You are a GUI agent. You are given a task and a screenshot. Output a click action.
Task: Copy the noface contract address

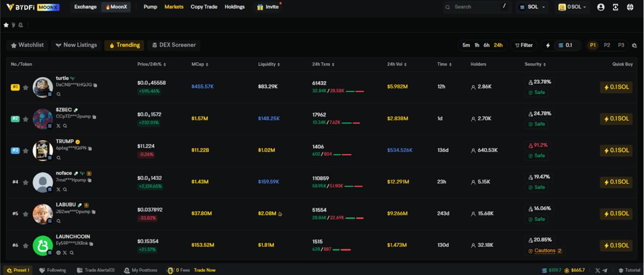pyautogui.click(x=90, y=180)
